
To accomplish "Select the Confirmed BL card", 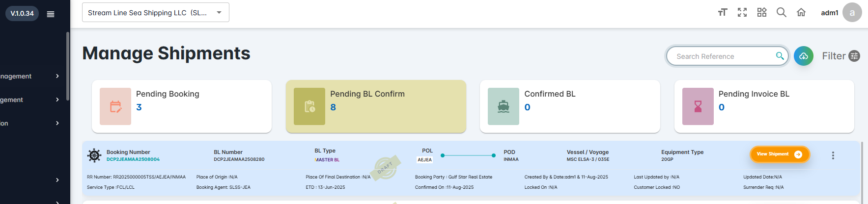I will pyautogui.click(x=570, y=106).
